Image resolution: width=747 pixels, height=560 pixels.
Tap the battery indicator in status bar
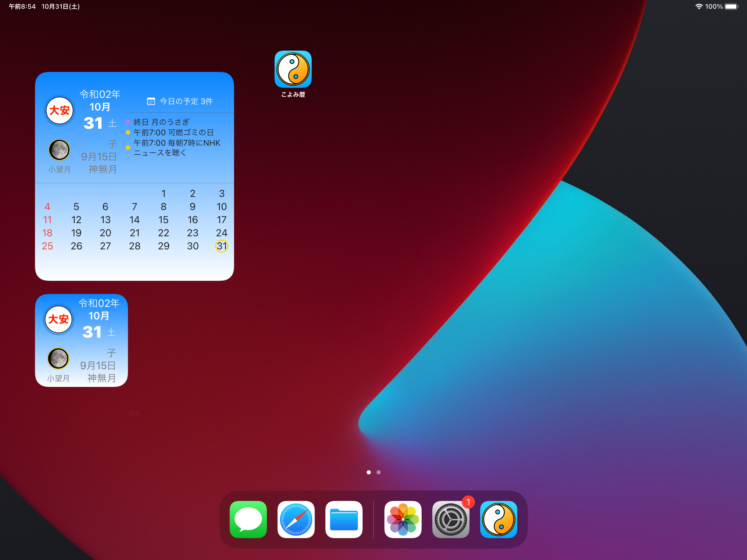coord(731,6)
